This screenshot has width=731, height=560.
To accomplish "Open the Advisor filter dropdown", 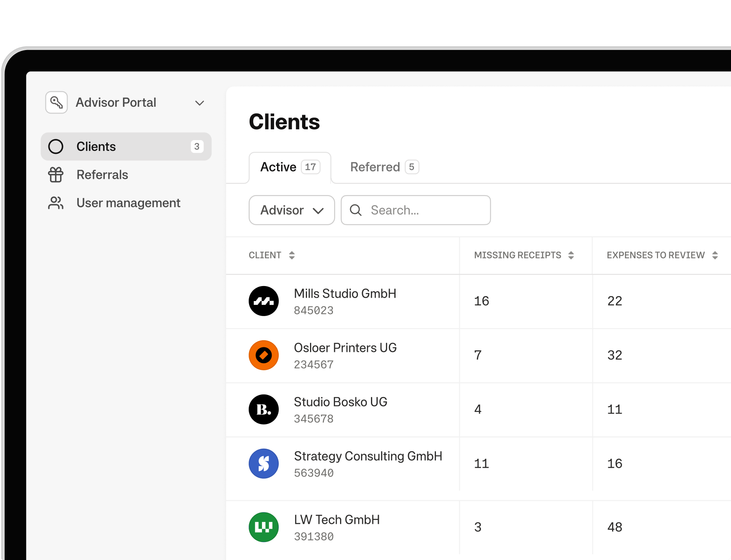I will click(292, 210).
